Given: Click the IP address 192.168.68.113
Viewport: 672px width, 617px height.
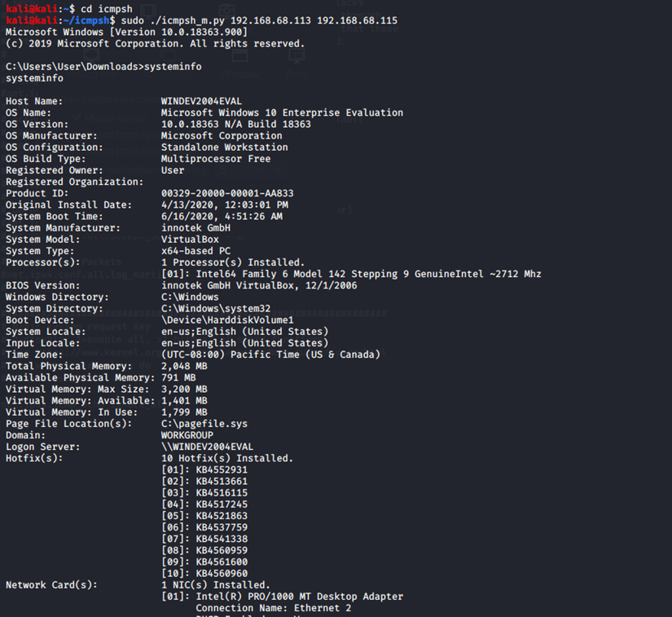Looking at the screenshot, I should [x=270, y=20].
